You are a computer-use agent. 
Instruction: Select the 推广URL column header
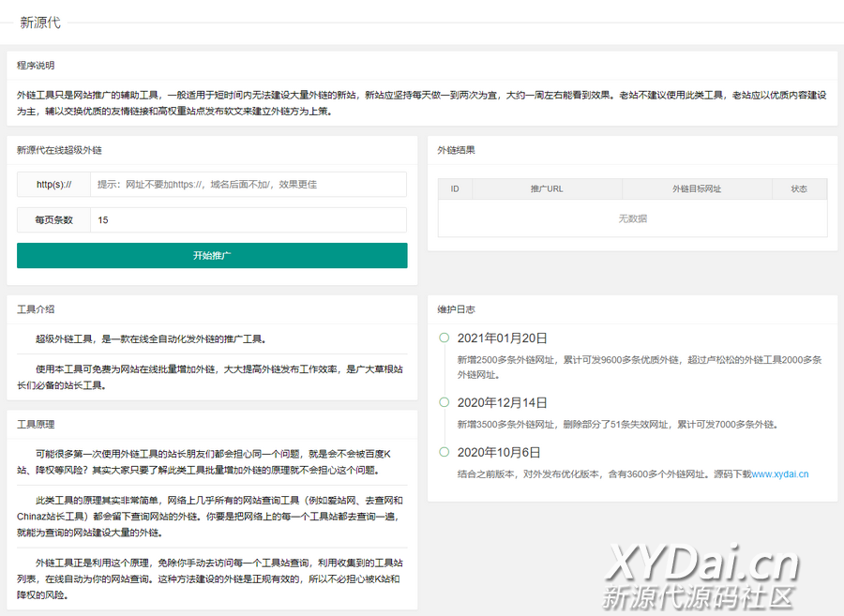tap(547, 188)
